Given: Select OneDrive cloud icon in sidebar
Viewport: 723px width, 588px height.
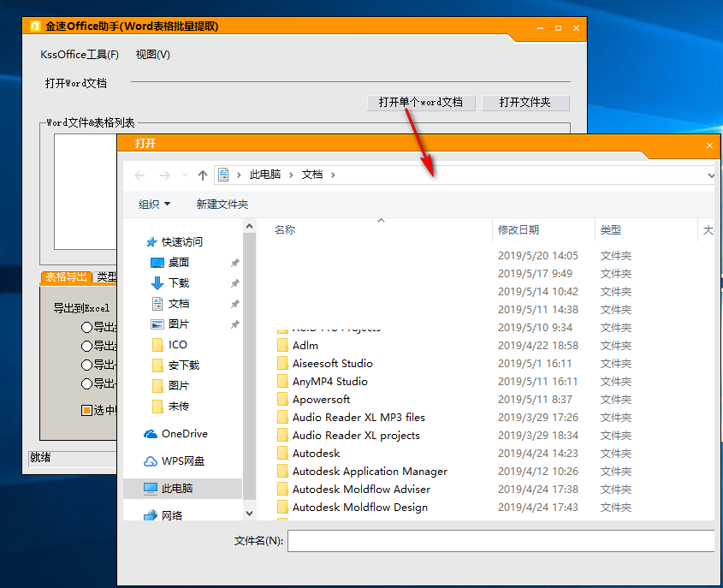Looking at the screenshot, I should point(151,434).
